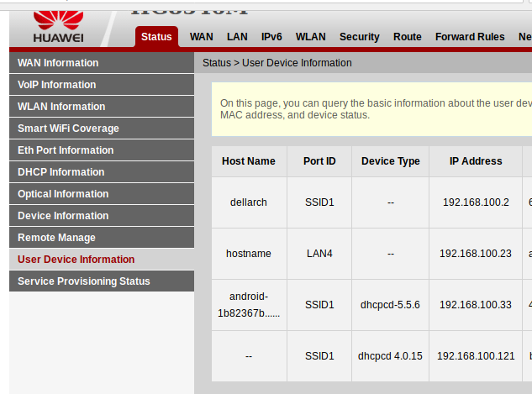This screenshot has height=394, width=532.
Task: Open the Forward Rules tab
Action: click(470, 37)
